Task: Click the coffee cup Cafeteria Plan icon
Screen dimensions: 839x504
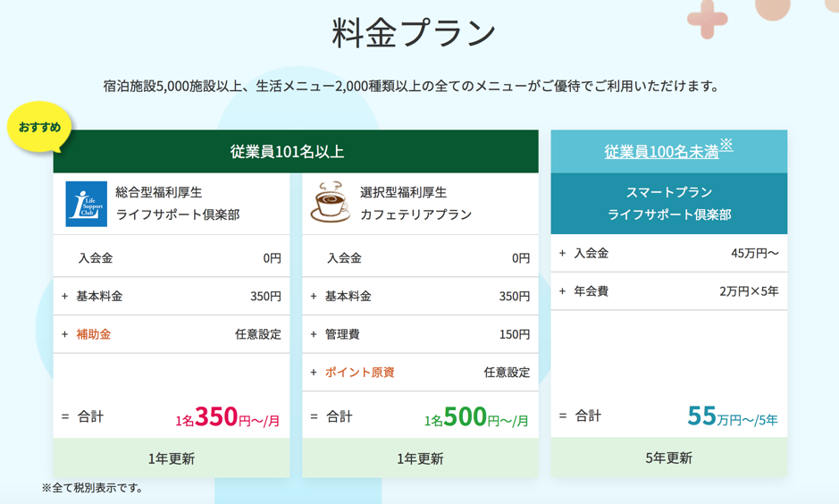Action: pyautogui.click(x=330, y=202)
